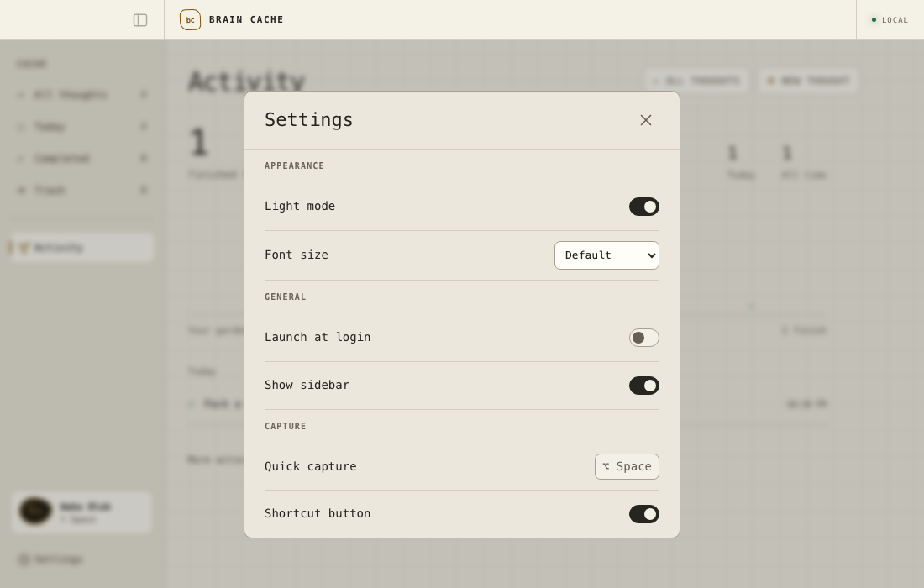
Task: Click the Light mode label
Action: tap(300, 206)
